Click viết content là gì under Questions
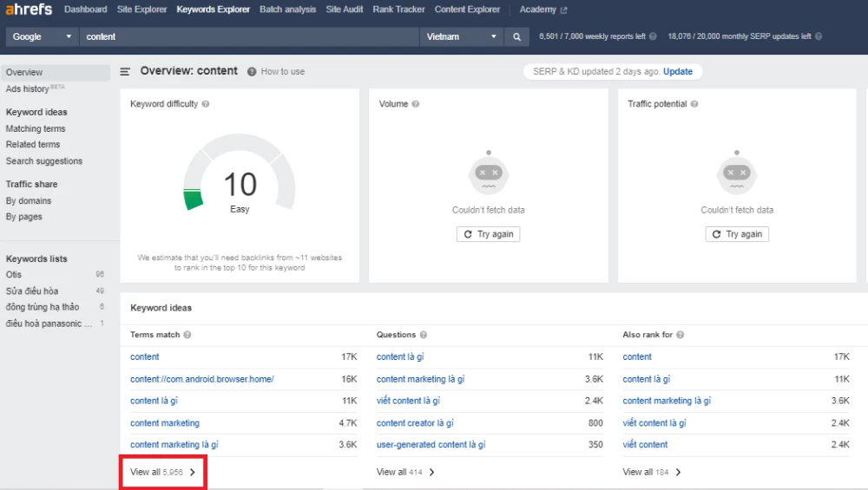The width and height of the screenshot is (868, 490). pyautogui.click(x=409, y=401)
